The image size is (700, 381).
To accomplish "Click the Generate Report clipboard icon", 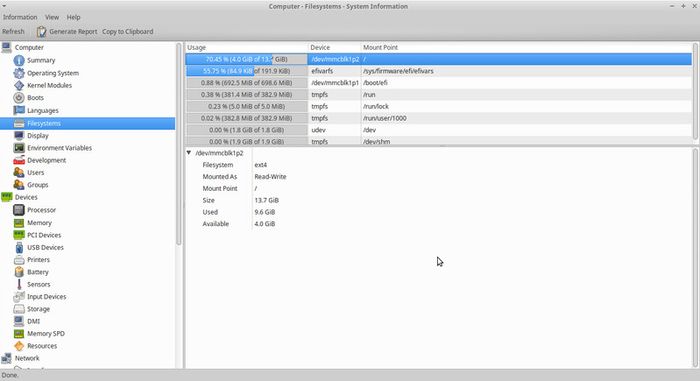I will pos(42,32).
